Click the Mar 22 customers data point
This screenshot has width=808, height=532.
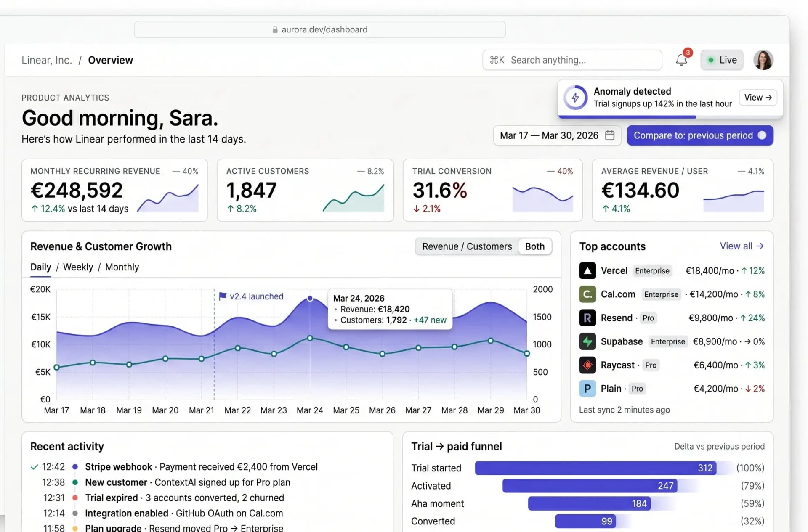(238, 348)
